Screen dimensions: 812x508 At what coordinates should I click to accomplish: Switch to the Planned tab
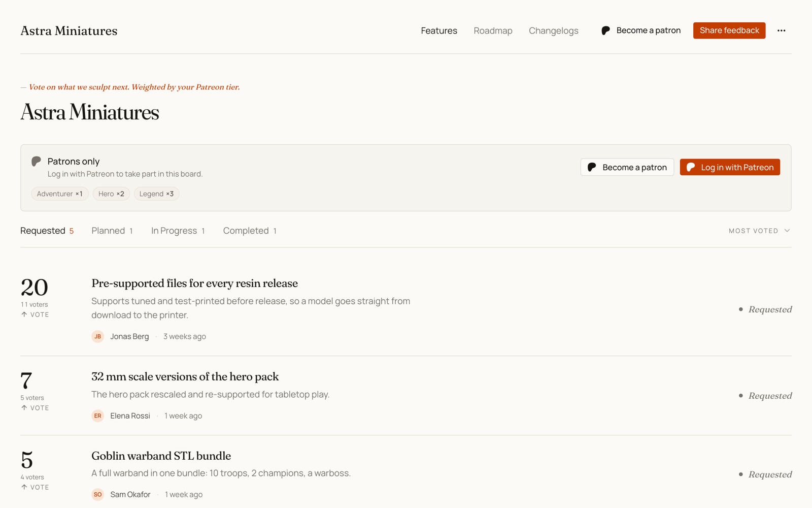(112, 231)
